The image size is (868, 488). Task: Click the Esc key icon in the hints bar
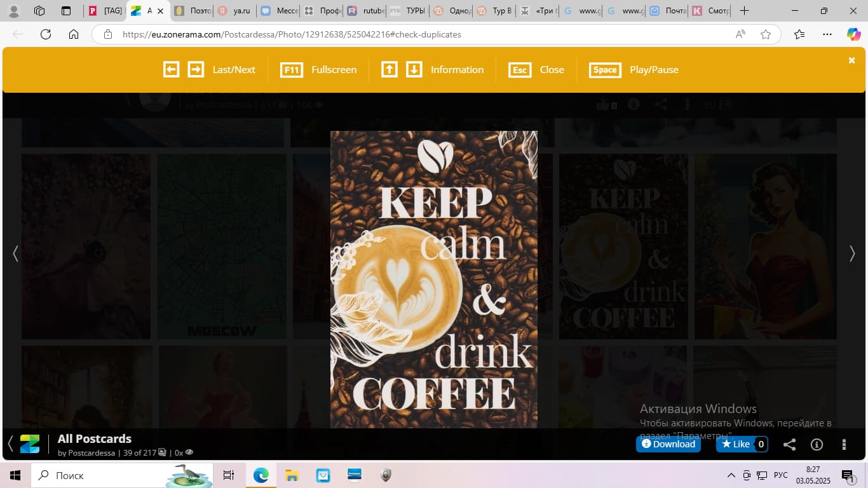click(520, 69)
